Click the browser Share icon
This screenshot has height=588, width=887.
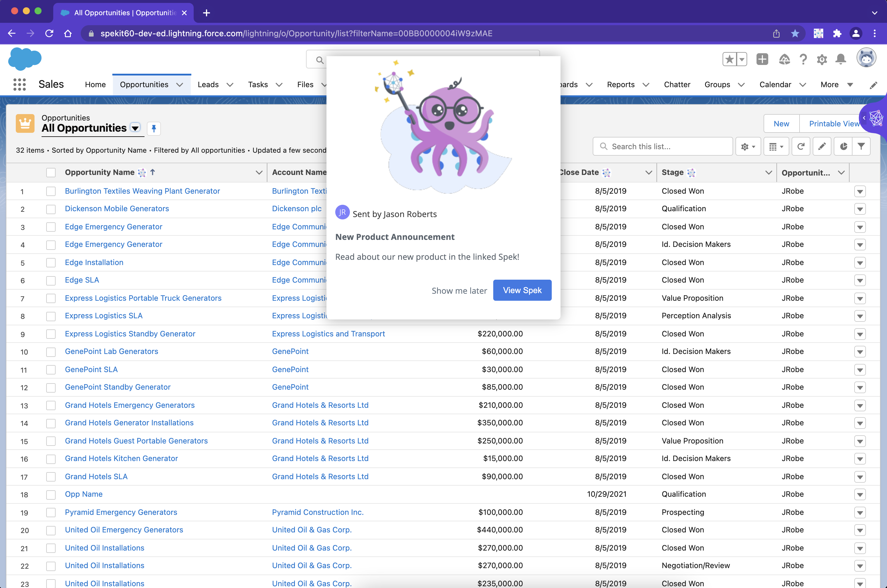coord(776,33)
